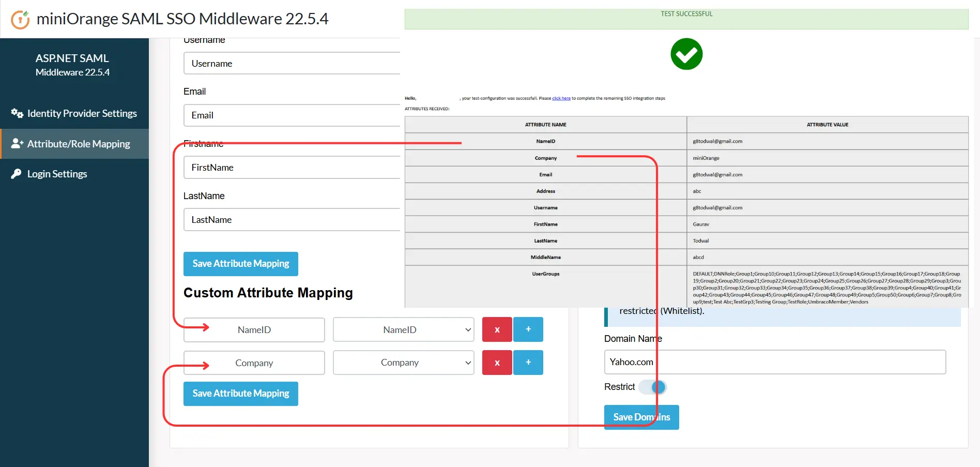
Task: Click the person icon beside Attribute/Role Mapping
Action: coord(17,143)
